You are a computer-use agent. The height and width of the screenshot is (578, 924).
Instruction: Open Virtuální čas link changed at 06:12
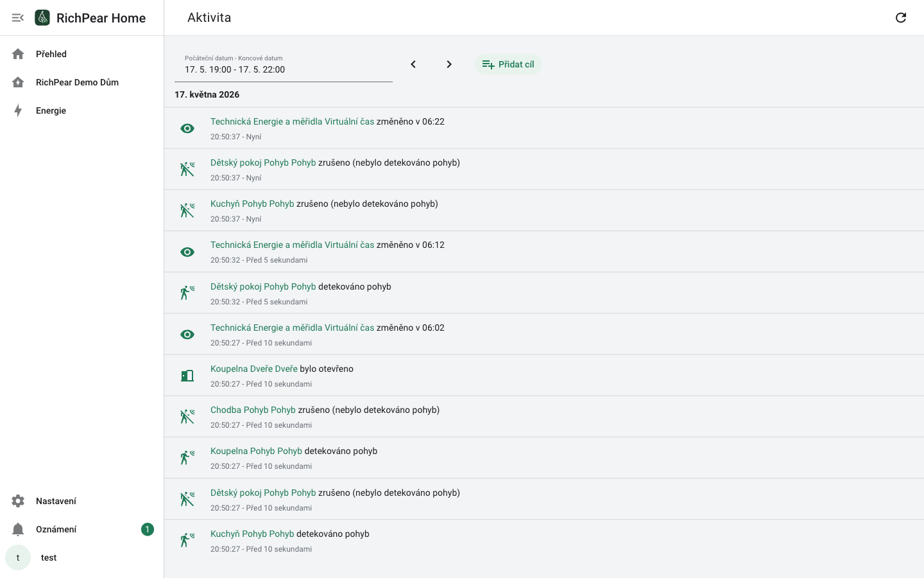[292, 245]
